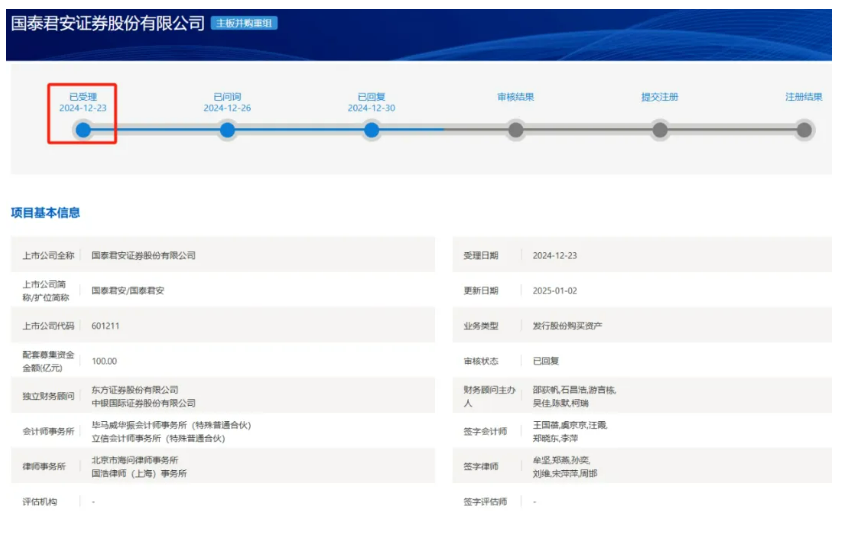Click the 上市公司全称 field label
Image resolution: width=843 pixels, height=534 pixels.
click(x=48, y=255)
